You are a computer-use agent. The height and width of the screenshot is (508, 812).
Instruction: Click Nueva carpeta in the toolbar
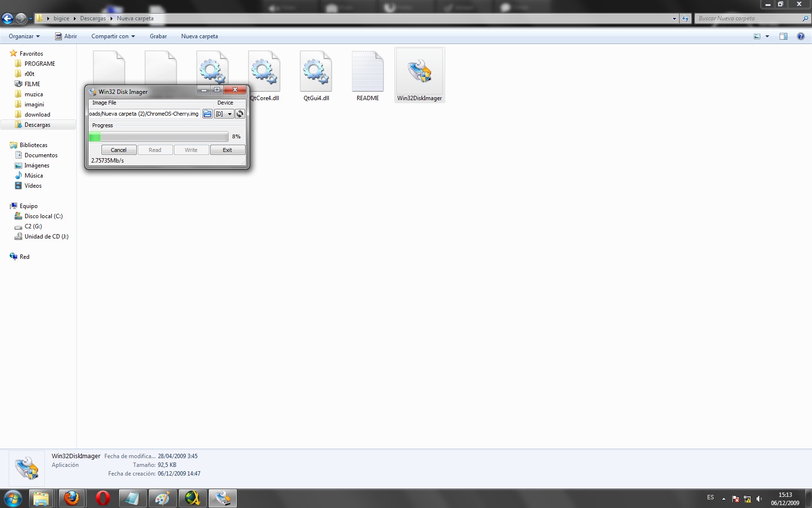pyautogui.click(x=199, y=36)
